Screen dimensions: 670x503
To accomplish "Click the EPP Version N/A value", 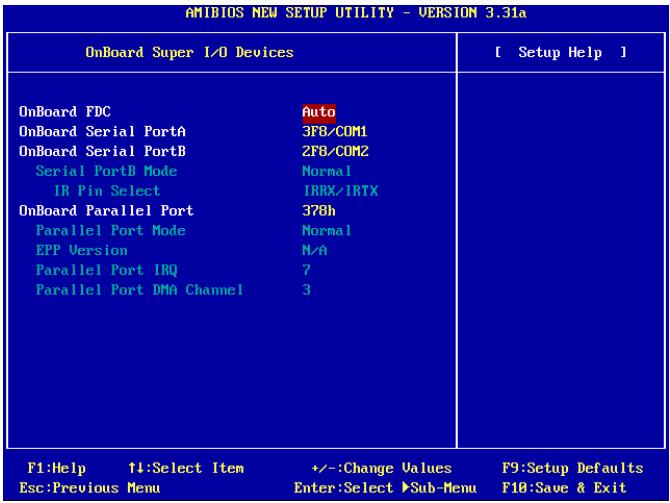I will pos(315,250).
